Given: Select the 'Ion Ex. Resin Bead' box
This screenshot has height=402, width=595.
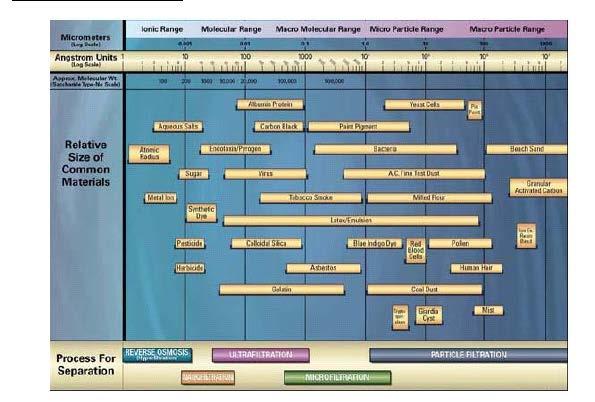Looking at the screenshot, I should click(526, 236).
